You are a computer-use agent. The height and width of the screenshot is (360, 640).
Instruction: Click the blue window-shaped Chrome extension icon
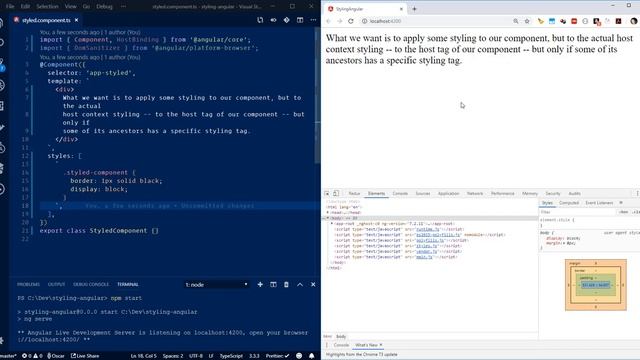(x=552, y=21)
